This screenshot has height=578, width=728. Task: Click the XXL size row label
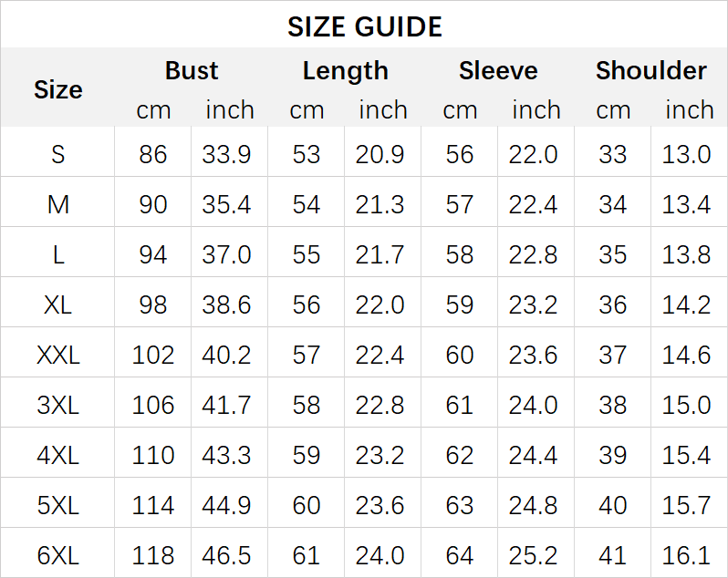57,355
